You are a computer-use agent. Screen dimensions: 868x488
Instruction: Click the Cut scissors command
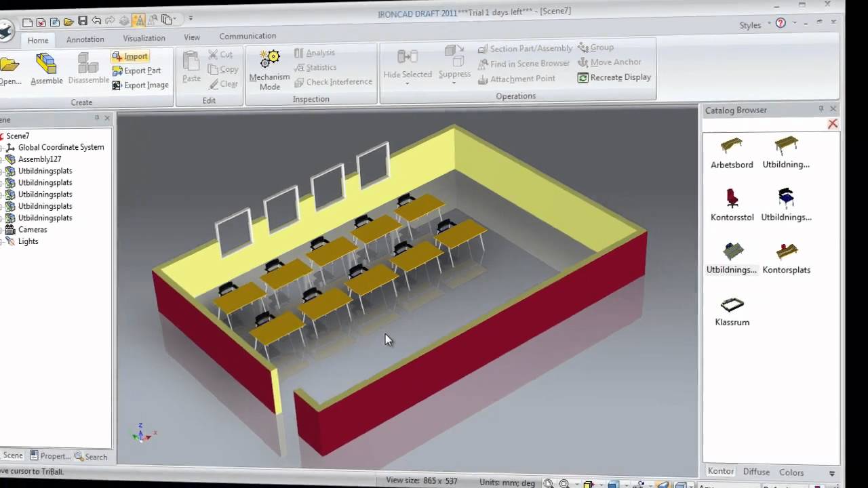tap(220, 54)
